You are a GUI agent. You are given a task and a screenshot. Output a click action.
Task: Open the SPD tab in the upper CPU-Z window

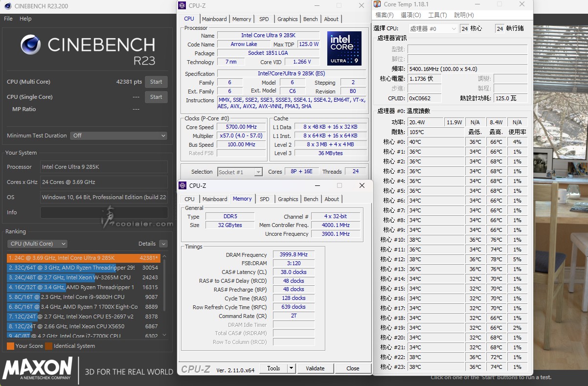pyautogui.click(x=264, y=19)
